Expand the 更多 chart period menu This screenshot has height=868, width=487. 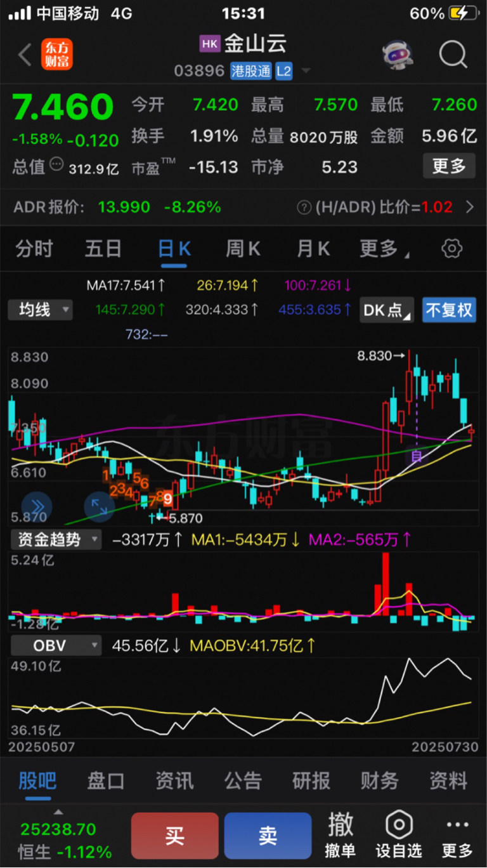pos(385,249)
